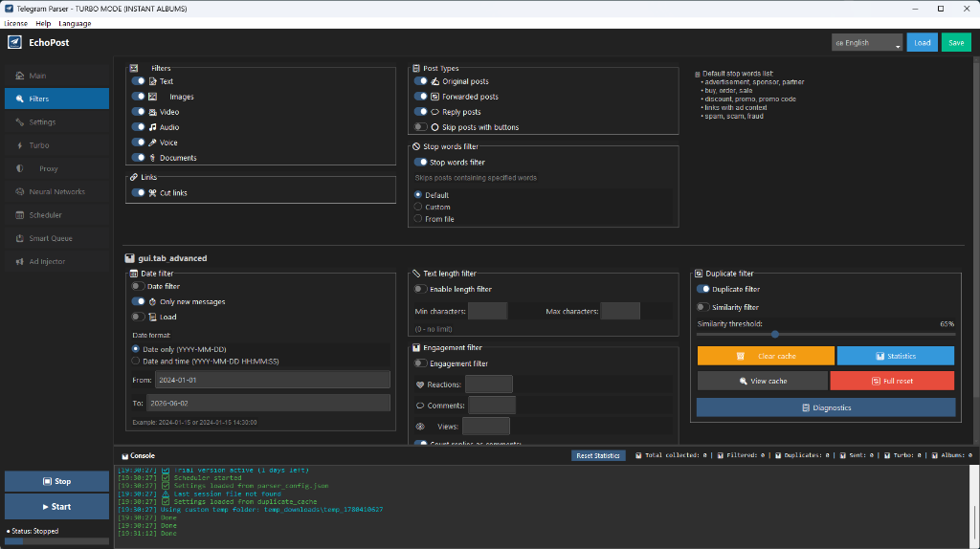Choose Date and time format radio
Viewport: 980px width, 549px height.
136,361
